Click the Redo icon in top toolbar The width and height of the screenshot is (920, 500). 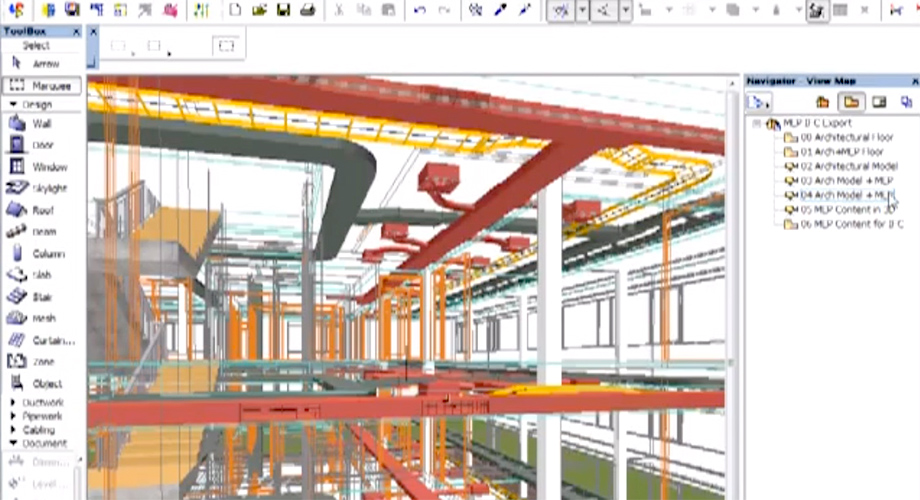point(444,10)
